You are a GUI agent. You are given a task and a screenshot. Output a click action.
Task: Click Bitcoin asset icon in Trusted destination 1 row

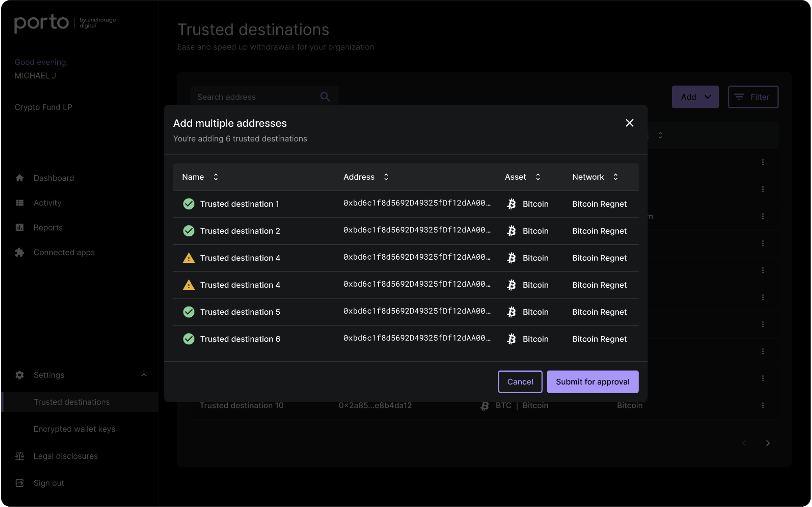pos(511,204)
